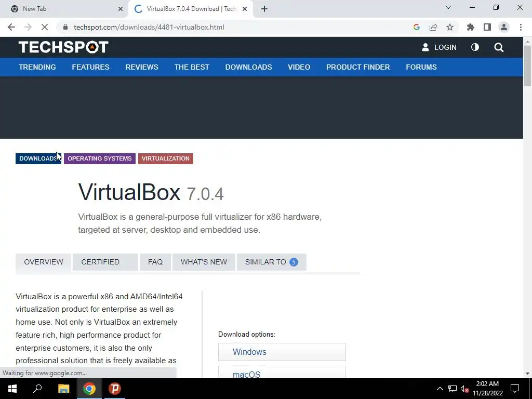Click the Google icon in address bar
Viewport: 532px width, 399px height.
click(x=417, y=27)
